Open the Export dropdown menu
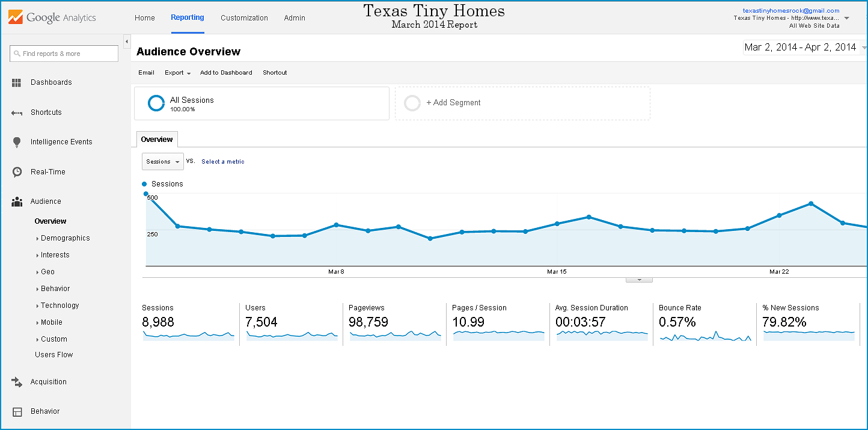The image size is (868, 430). pyautogui.click(x=177, y=73)
